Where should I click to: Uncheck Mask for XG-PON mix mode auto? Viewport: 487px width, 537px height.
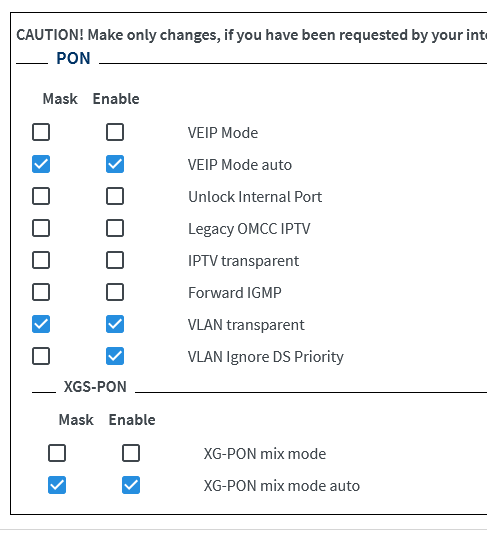click(x=57, y=485)
